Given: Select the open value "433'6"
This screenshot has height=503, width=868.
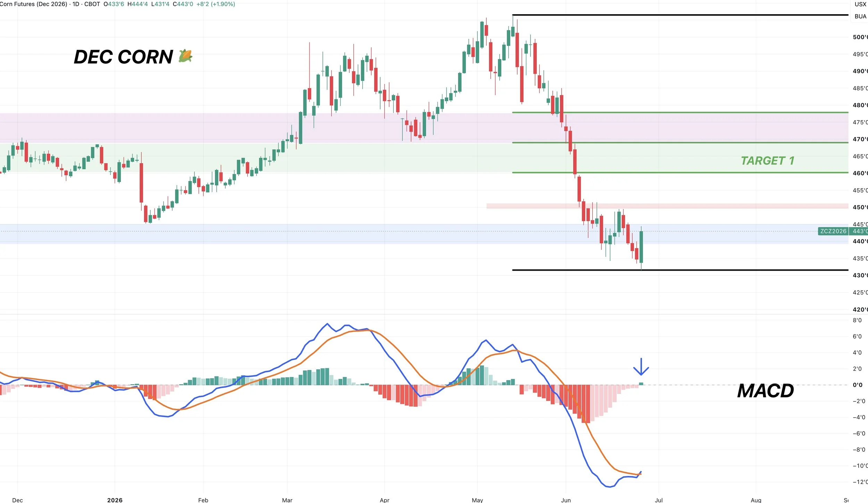Looking at the screenshot, I should click(x=116, y=4).
